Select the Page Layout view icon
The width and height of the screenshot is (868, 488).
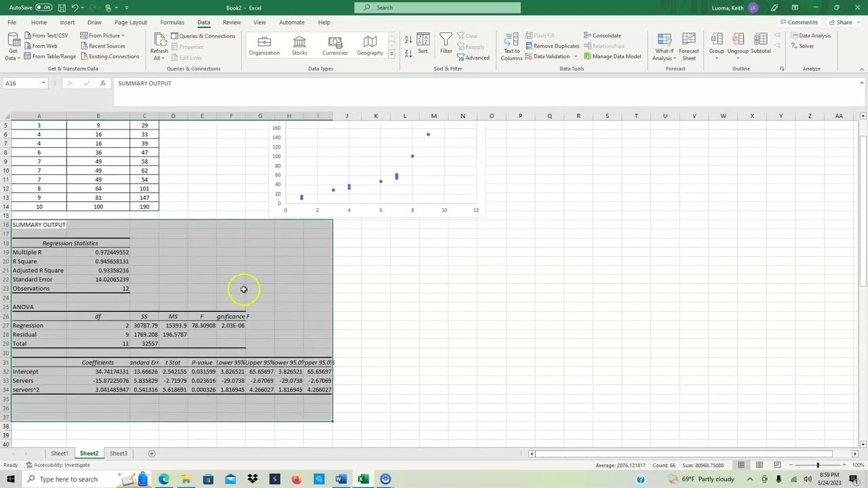(x=759, y=465)
